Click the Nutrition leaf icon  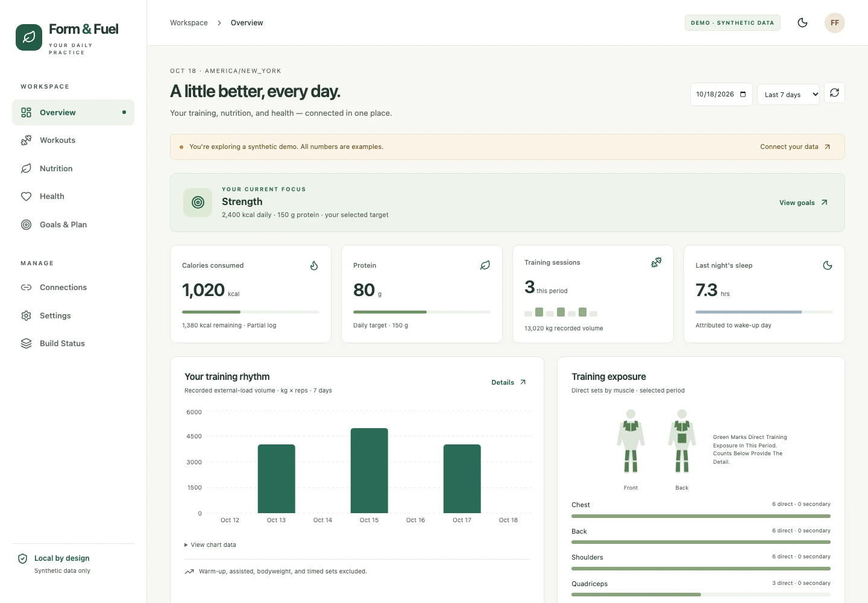tap(26, 169)
